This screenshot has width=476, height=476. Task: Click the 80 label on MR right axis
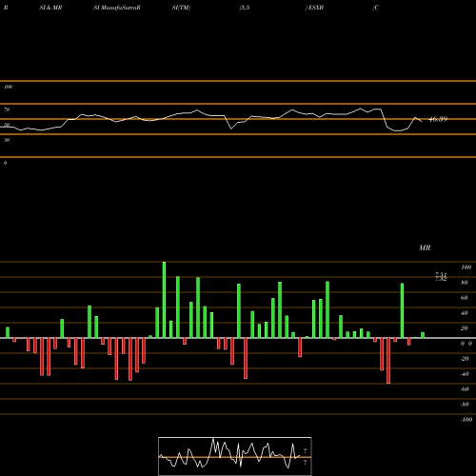tap(465, 283)
